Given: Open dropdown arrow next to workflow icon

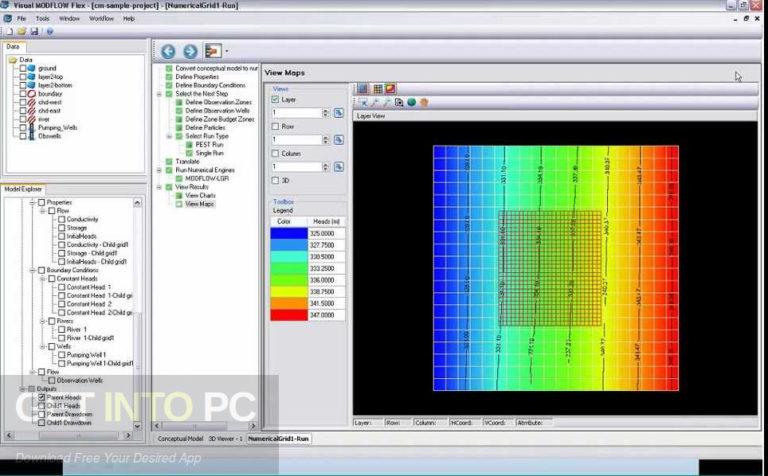Looking at the screenshot, I should pos(226,51).
